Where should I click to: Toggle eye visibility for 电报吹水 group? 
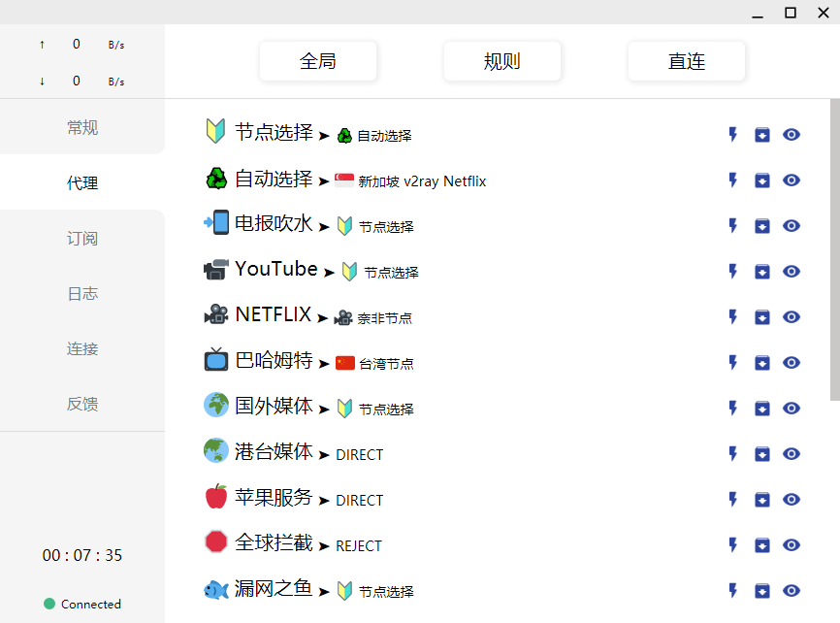click(x=792, y=226)
